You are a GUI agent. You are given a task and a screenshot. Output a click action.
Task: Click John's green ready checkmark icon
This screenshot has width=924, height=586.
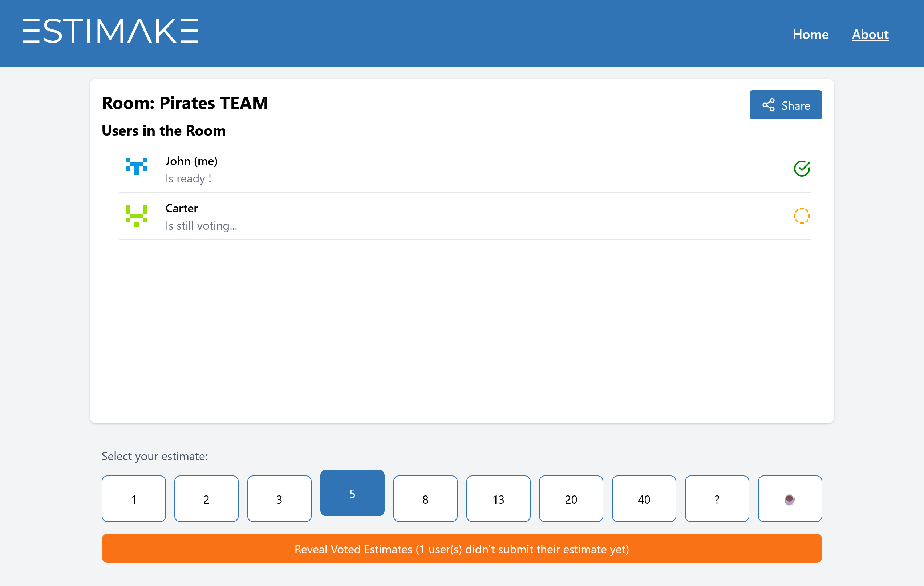pos(801,169)
